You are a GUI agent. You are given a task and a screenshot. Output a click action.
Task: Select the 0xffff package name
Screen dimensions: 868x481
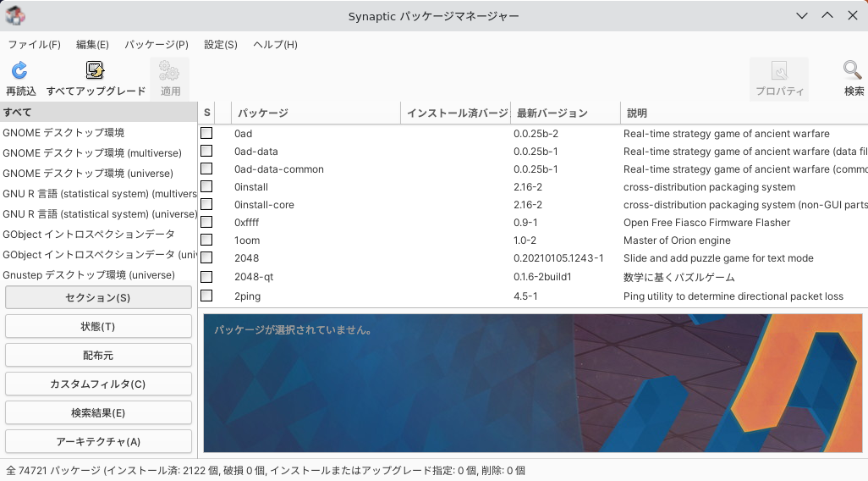click(x=246, y=222)
